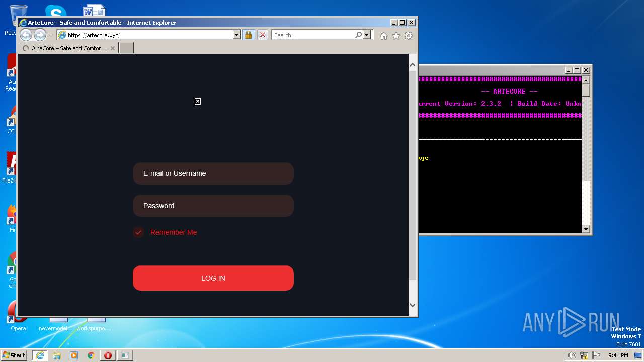Viewport: 644px width, 362px height.
Task: Open a new blank tab
Action: [x=126, y=48]
